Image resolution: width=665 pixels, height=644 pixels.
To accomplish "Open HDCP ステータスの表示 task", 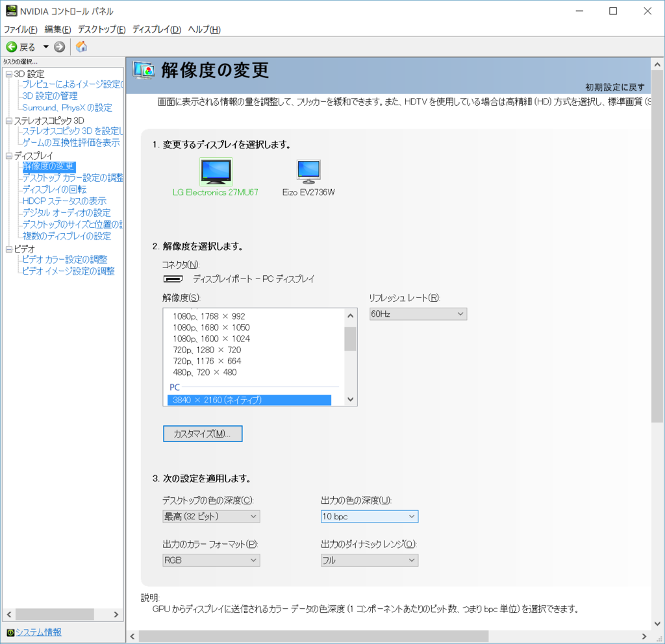I will (x=64, y=201).
